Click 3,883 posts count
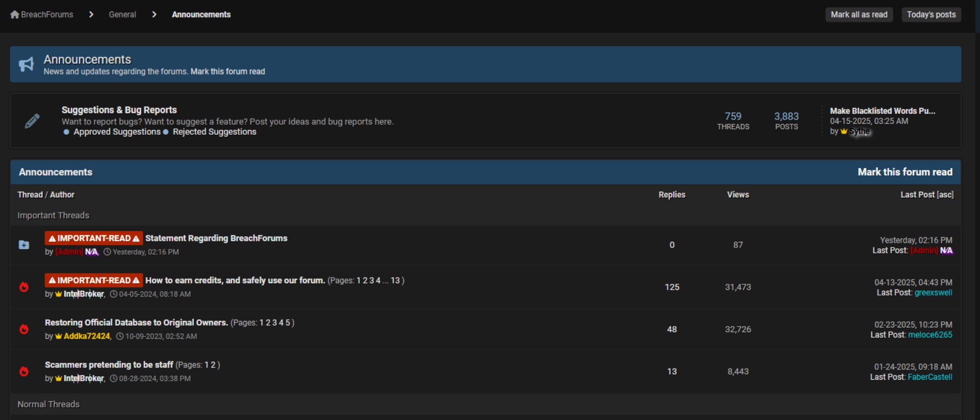Screen dimensions: 980x420 pyautogui.click(x=786, y=116)
